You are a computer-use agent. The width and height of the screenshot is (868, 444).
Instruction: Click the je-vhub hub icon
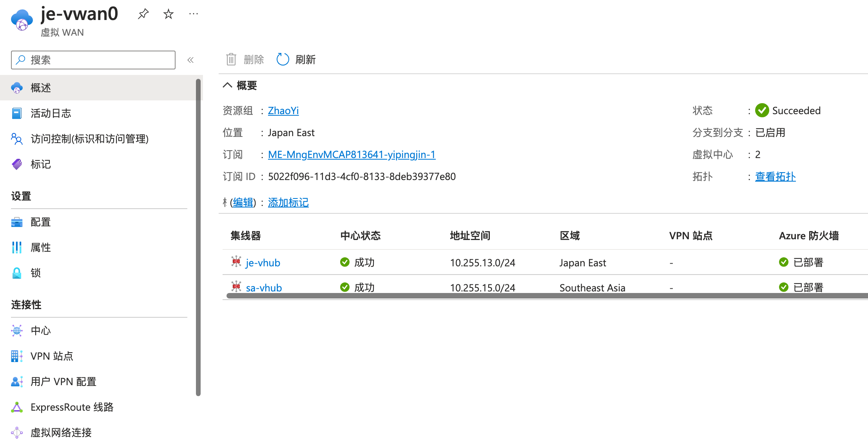(x=236, y=262)
